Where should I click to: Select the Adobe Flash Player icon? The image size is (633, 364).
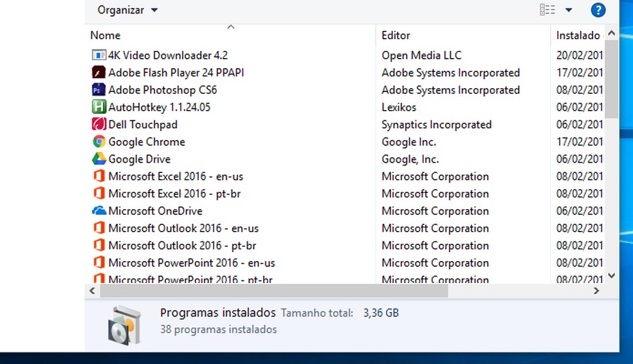tap(98, 73)
